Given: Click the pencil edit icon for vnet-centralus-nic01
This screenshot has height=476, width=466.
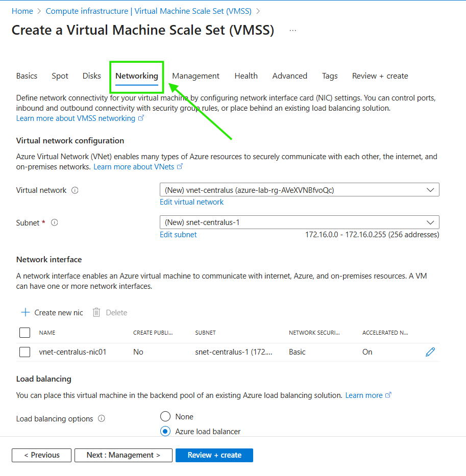Looking at the screenshot, I should pos(430,352).
